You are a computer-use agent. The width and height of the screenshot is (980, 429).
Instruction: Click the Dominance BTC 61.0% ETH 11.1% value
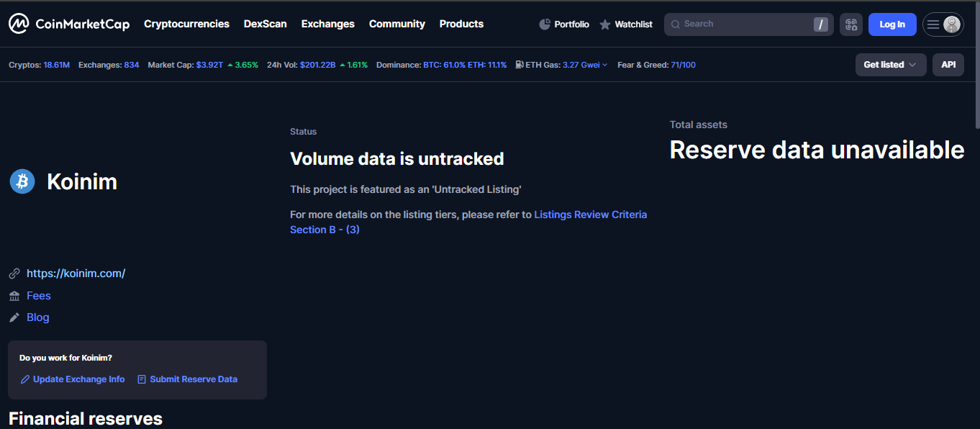[x=465, y=65]
